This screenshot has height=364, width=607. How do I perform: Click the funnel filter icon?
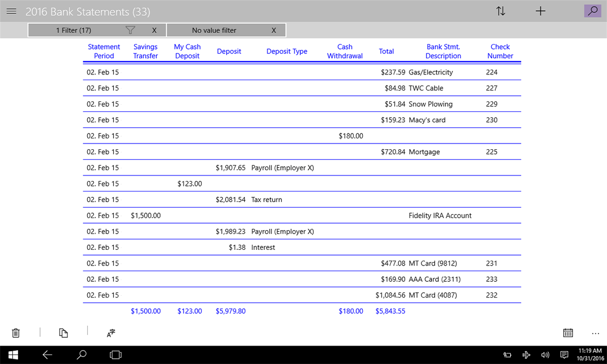coord(130,30)
